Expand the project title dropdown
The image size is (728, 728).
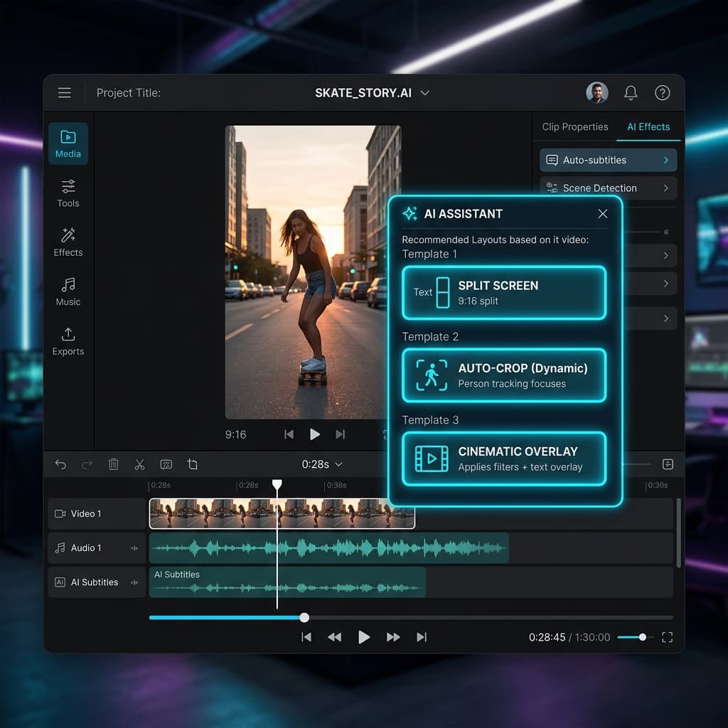(x=425, y=93)
